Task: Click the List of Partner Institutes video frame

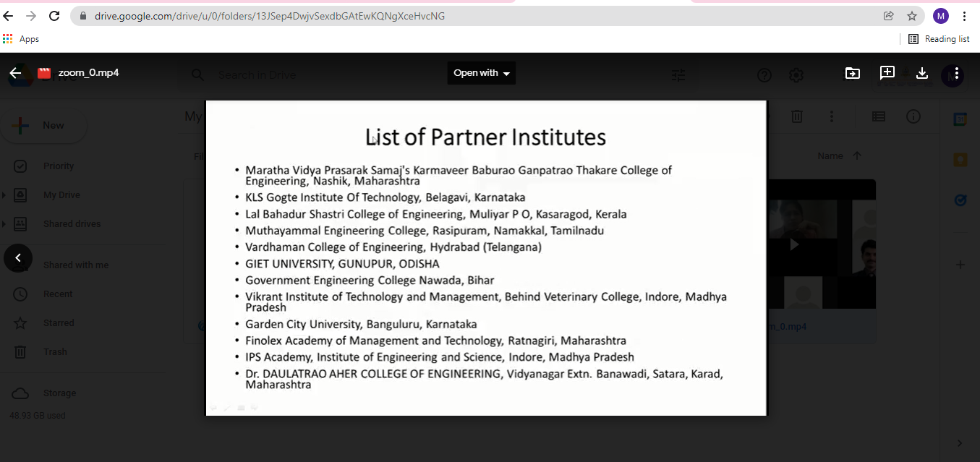Action: pos(486,258)
